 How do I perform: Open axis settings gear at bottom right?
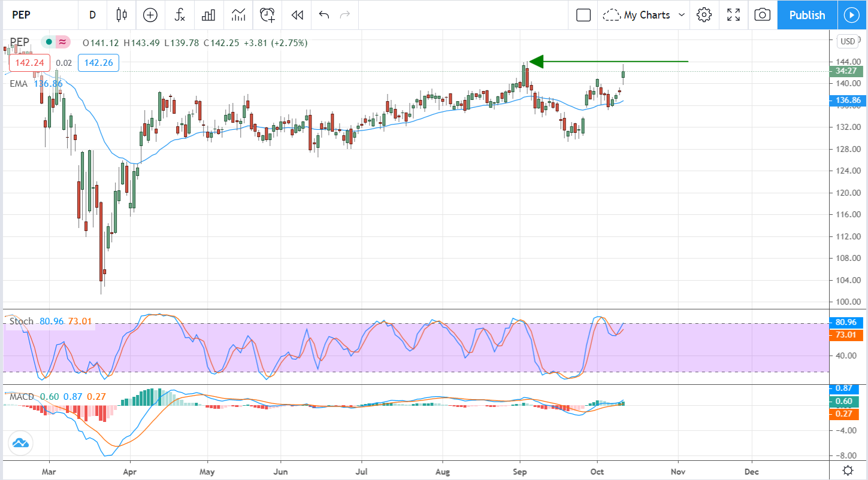pyautogui.click(x=848, y=470)
